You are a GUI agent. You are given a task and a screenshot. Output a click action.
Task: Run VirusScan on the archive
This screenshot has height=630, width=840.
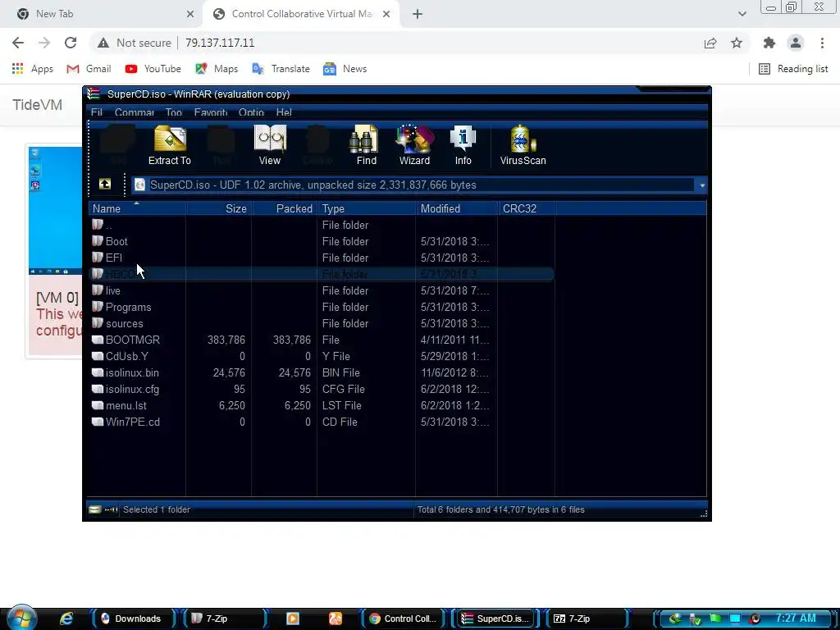523,145
